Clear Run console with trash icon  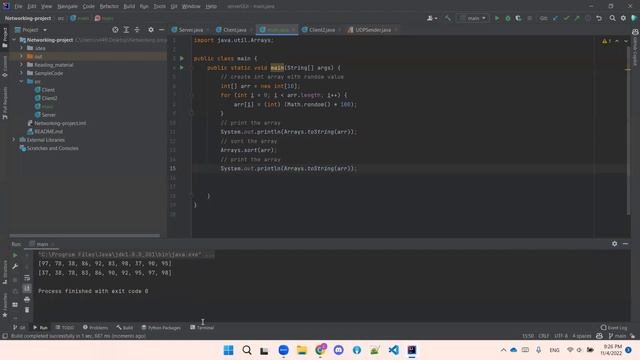tap(27, 310)
